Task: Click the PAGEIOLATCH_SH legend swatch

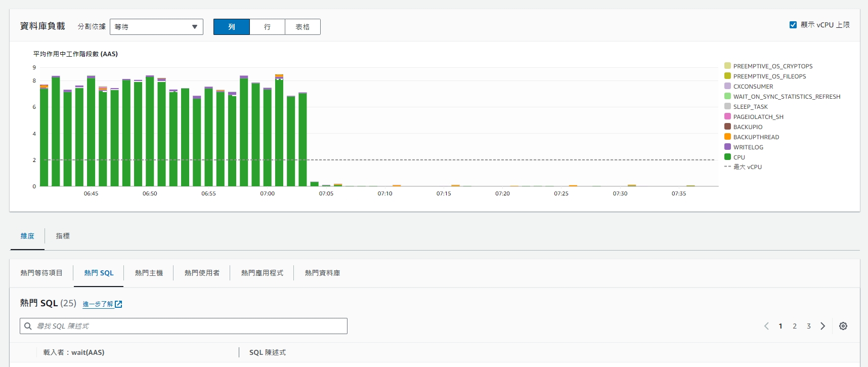Action: click(727, 116)
